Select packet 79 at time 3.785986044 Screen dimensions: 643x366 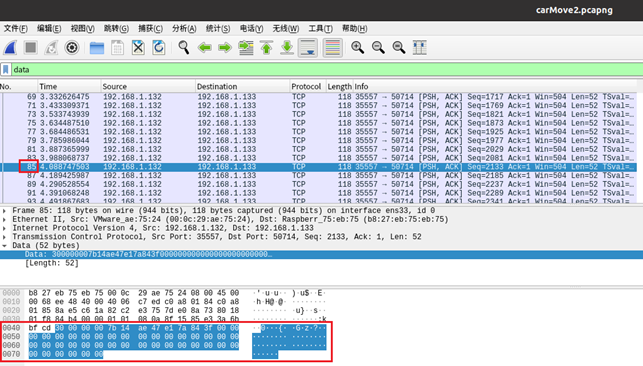click(318, 141)
